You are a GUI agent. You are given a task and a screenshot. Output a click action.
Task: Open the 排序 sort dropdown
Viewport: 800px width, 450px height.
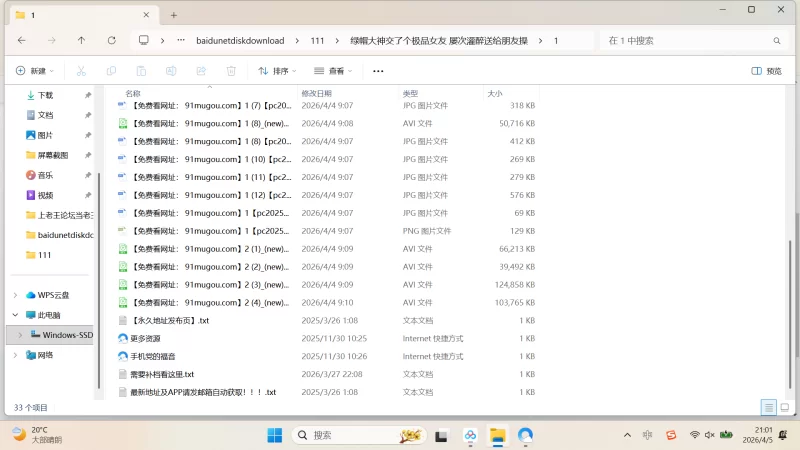[279, 71]
